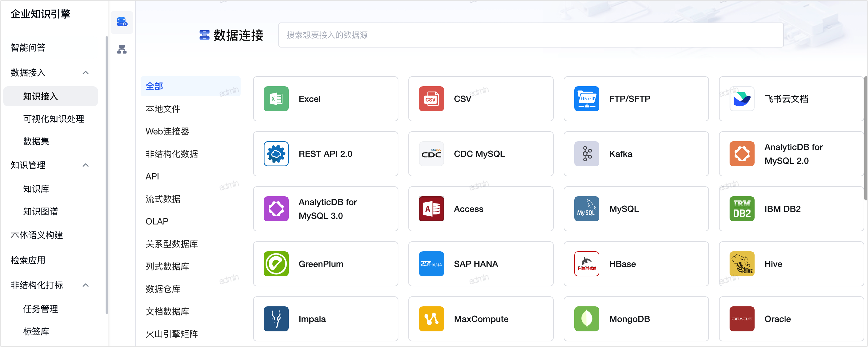
Task: Click the purple AnalyticDB for MySQL 3.0 icon
Action: click(276, 209)
